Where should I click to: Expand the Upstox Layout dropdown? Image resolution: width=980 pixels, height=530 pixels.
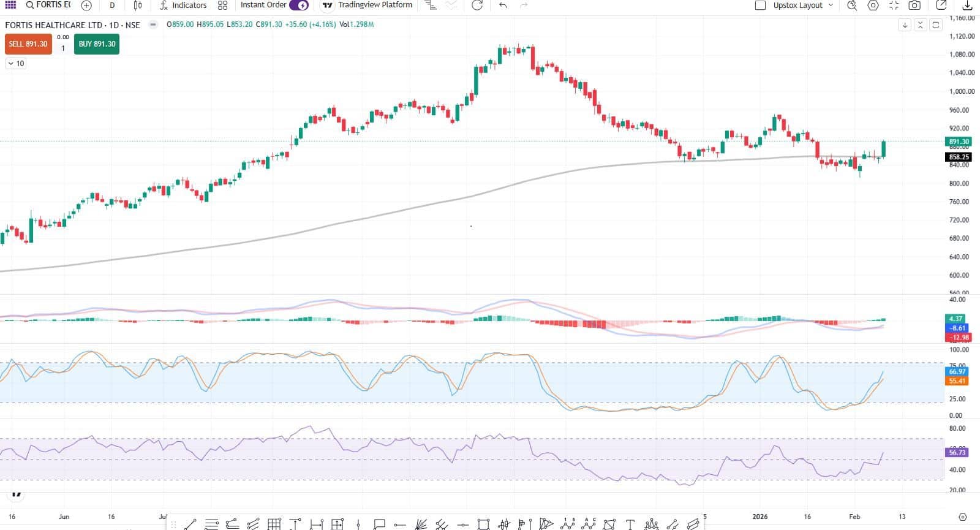[803, 5]
